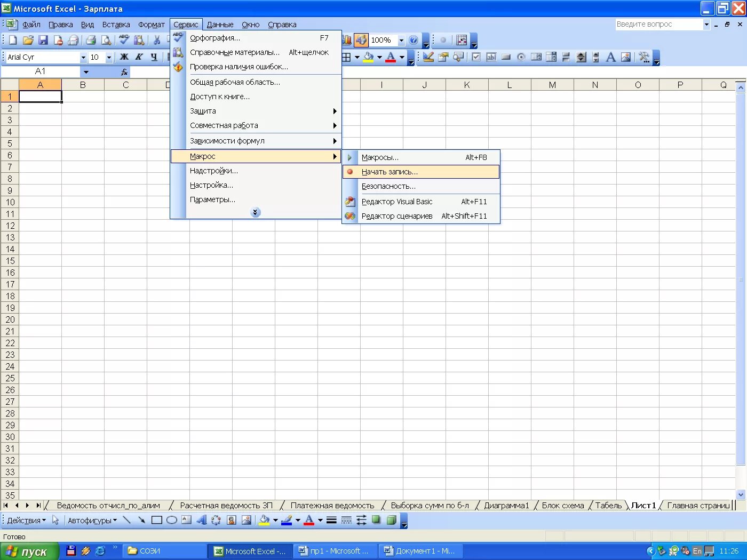Select the Option Button control in the toolbox
This screenshot has width=747, height=560.
pyautogui.click(x=521, y=57)
